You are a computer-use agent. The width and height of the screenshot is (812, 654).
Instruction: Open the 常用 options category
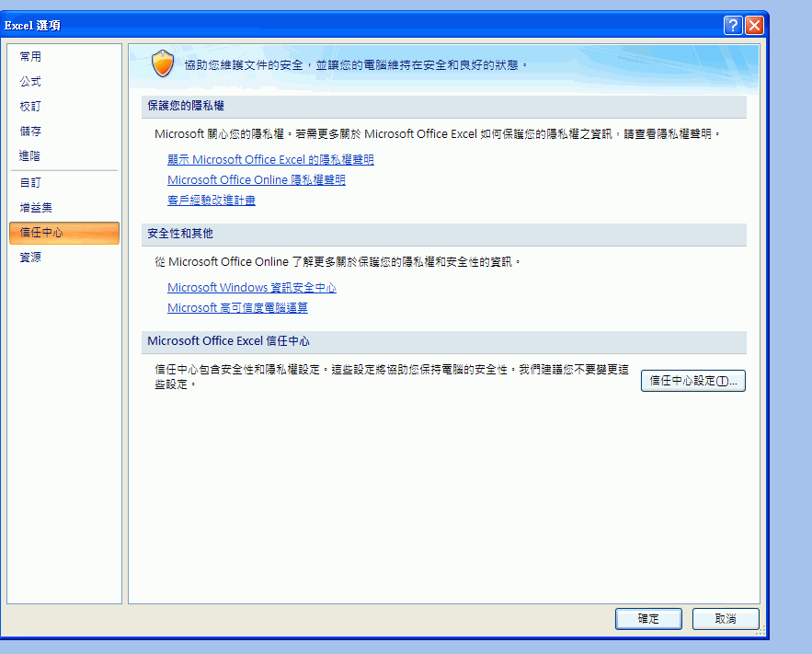pos(64,56)
